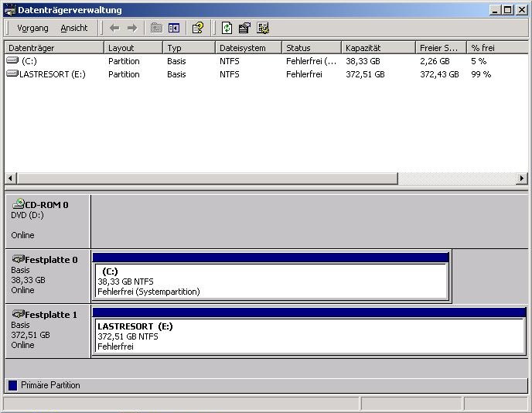Viewport: 532px width, 413px height.
Task: Click the empty CD-ROM 0 DVD (D:) area
Action: [309, 221]
